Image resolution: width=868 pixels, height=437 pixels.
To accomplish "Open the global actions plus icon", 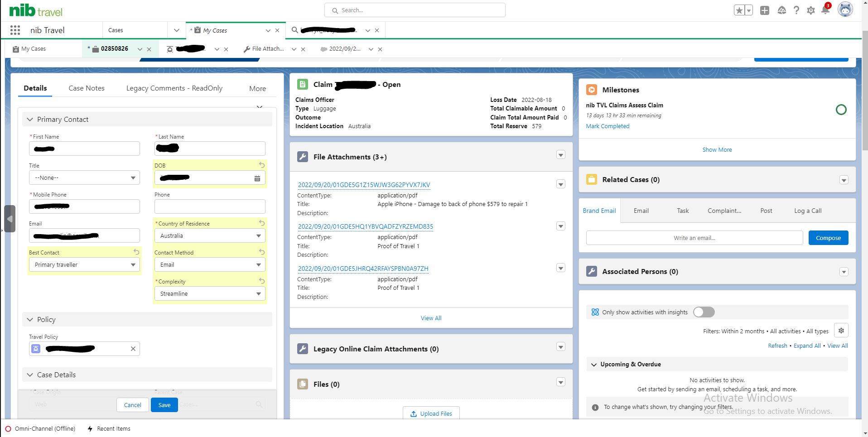I will [765, 10].
